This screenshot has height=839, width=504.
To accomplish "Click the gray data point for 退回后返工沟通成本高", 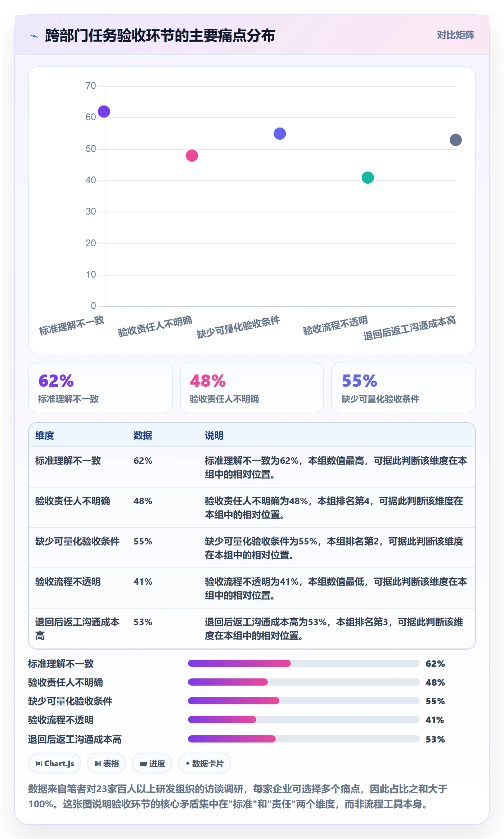I will point(455,140).
